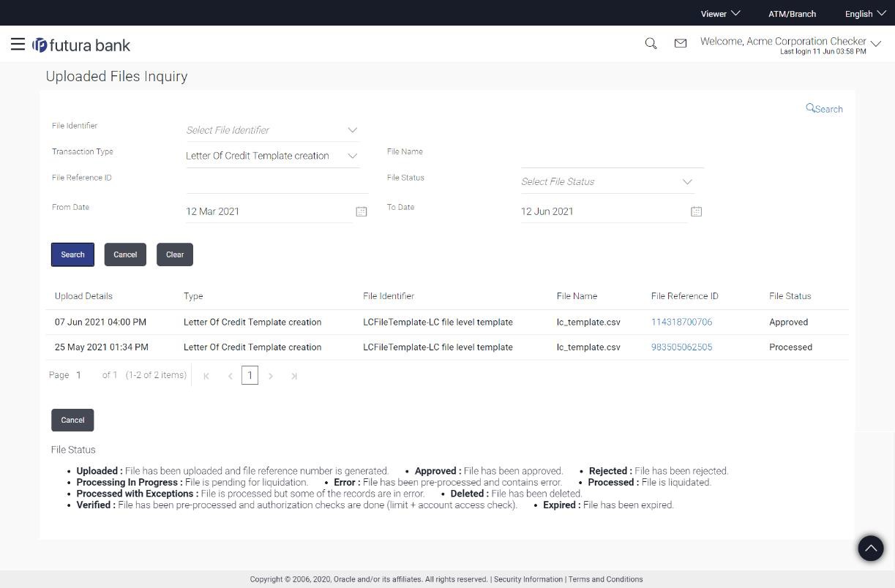Open file reference 983505062505
Viewport: 895px width, 588px height.
pos(681,347)
